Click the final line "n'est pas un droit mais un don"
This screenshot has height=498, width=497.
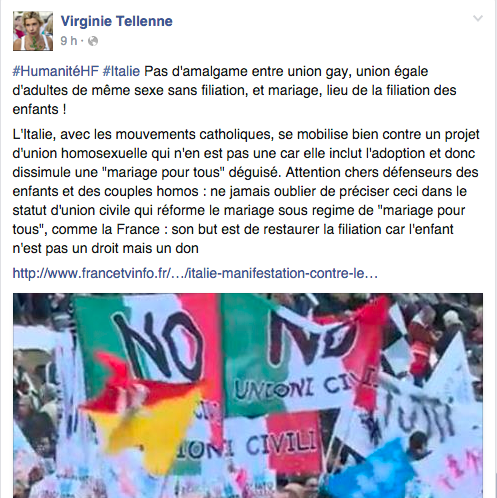[106, 249]
